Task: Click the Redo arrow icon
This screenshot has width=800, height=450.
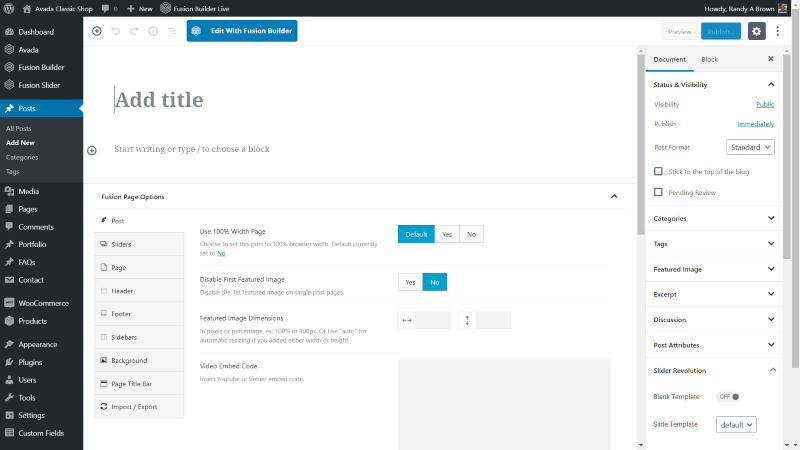Action: [134, 31]
